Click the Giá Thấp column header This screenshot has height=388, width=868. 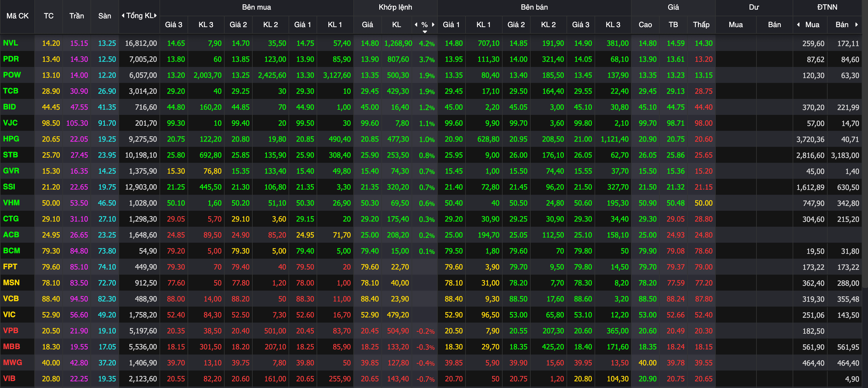coord(701,25)
